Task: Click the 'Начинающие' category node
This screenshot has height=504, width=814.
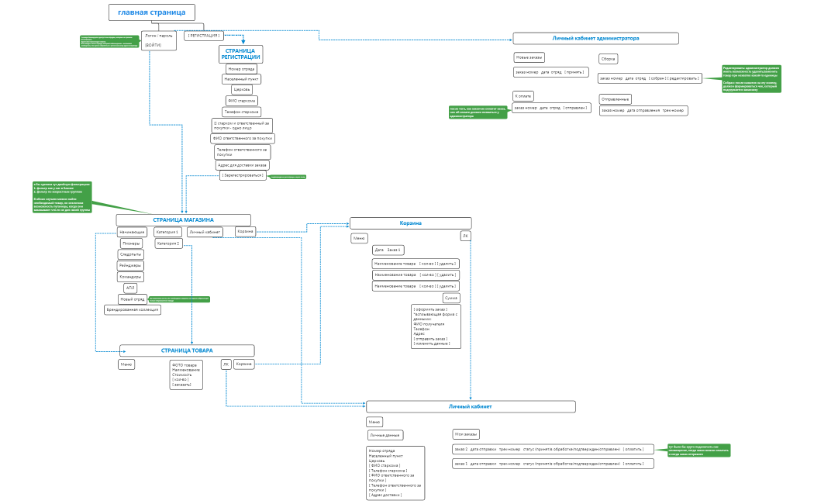Action: point(132,232)
